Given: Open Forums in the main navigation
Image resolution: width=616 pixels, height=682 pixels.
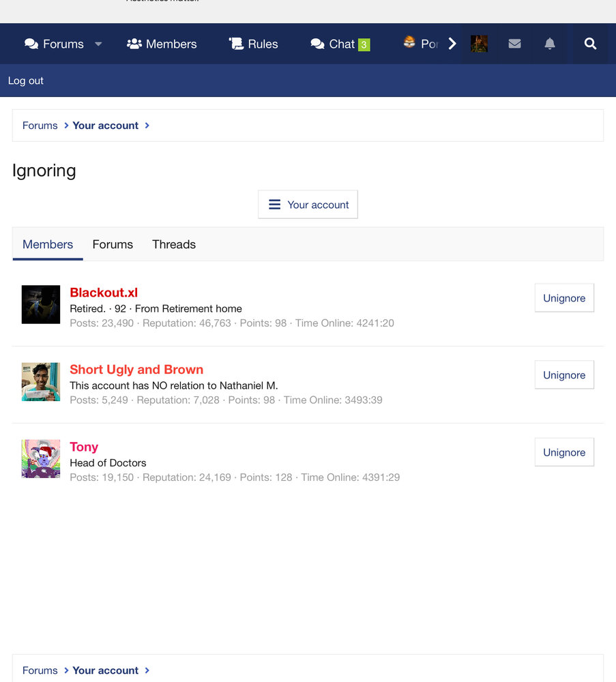Looking at the screenshot, I should click(55, 44).
